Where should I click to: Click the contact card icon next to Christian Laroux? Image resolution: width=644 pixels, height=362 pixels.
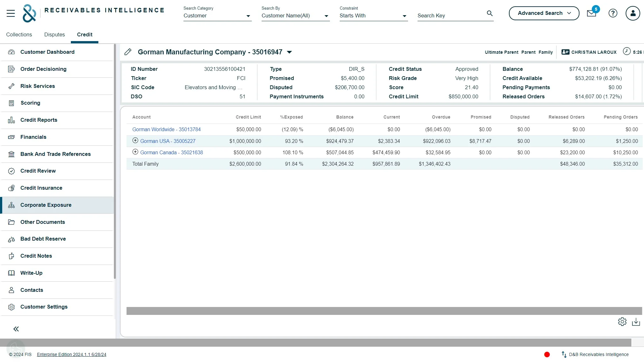pyautogui.click(x=566, y=52)
